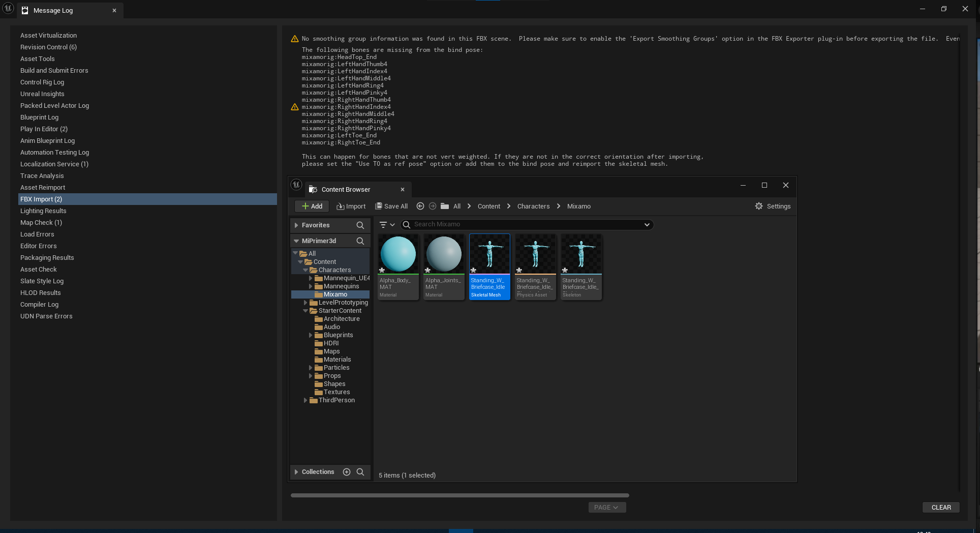Open the saved search dropdown arrow
This screenshot has width=980, height=533.
(647, 225)
